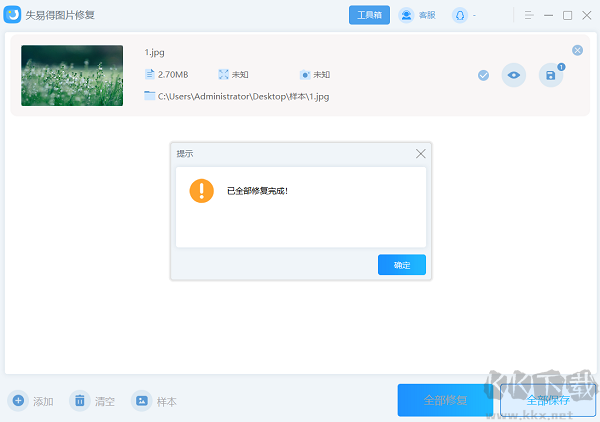Click the 1.jpg thumbnail image
This screenshot has width=600, height=422.
point(72,75)
